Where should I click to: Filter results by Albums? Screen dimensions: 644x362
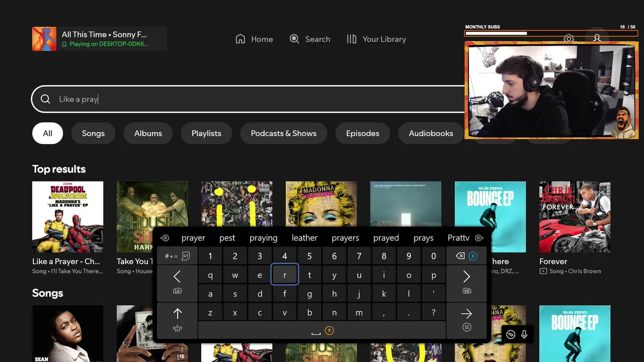tap(148, 133)
